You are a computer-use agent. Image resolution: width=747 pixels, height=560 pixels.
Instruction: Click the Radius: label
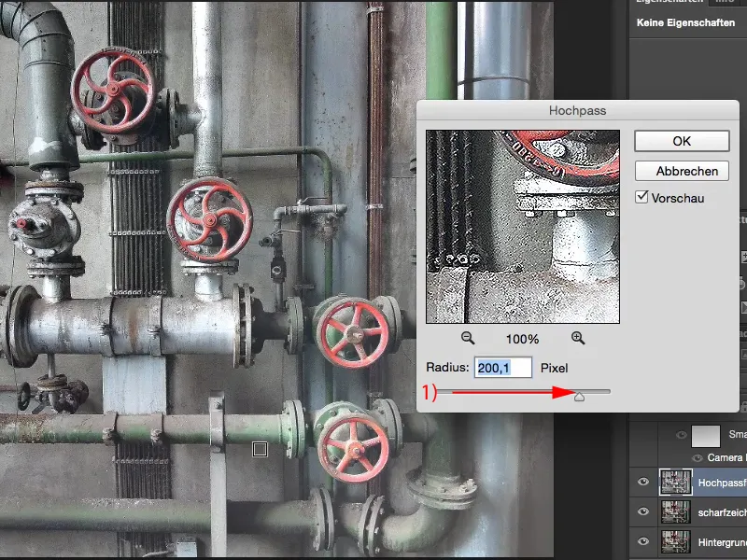click(447, 367)
